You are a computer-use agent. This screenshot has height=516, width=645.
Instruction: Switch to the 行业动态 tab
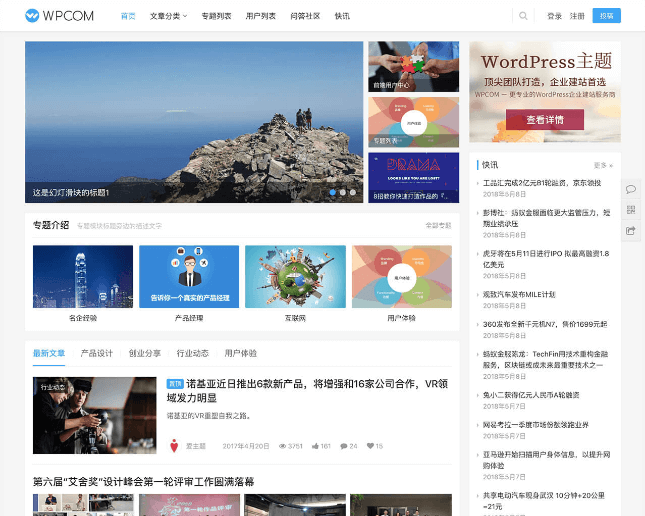[x=193, y=353]
